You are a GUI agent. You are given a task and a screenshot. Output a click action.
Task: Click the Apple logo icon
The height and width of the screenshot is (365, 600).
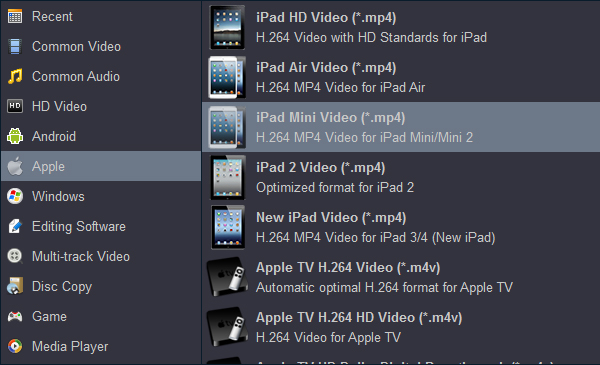15,166
